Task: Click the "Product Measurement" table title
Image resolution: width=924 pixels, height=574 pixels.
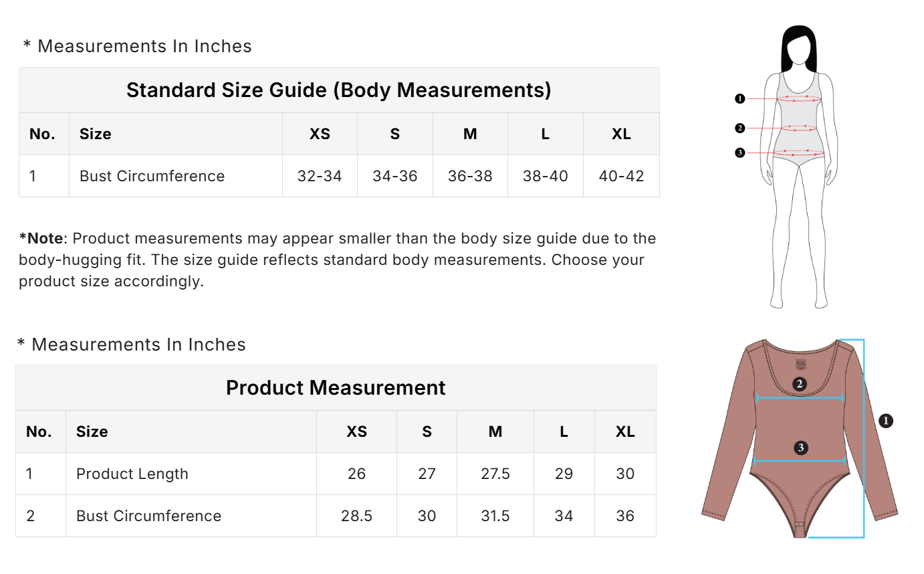Action: point(336,387)
